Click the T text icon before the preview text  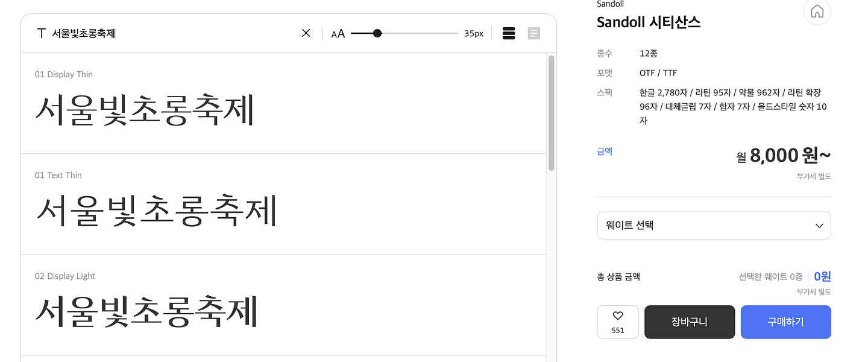pos(41,33)
